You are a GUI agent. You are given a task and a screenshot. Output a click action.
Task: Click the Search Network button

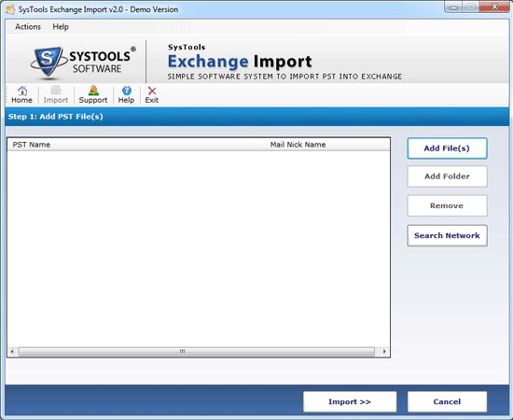(447, 235)
